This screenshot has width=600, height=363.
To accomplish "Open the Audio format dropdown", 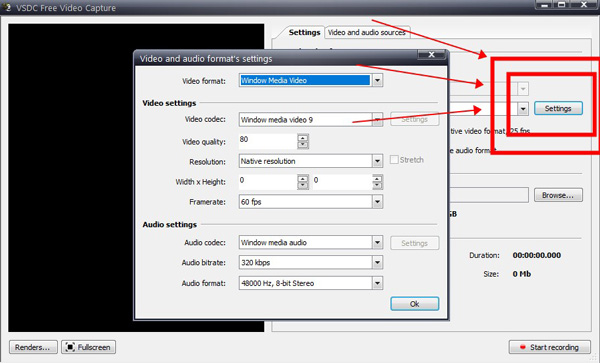I will point(377,283).
